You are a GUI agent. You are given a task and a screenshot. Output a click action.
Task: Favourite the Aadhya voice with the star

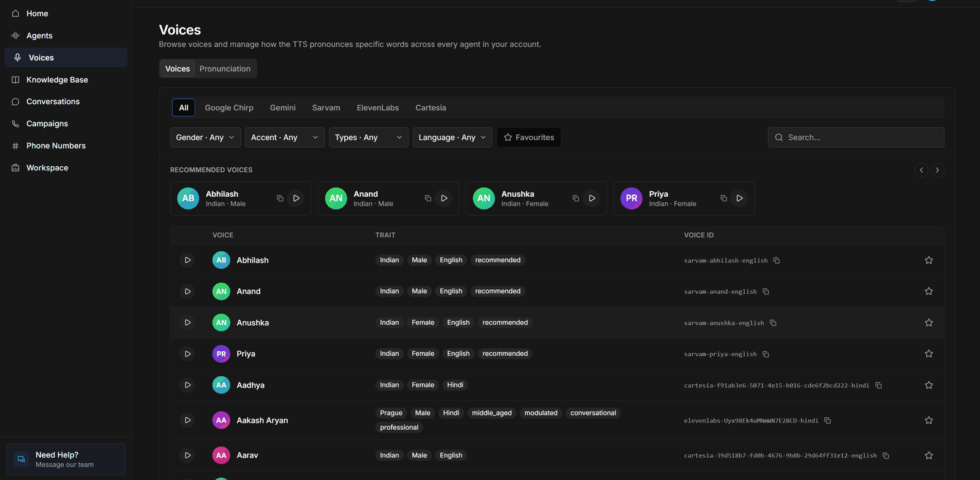coord(929,385)
